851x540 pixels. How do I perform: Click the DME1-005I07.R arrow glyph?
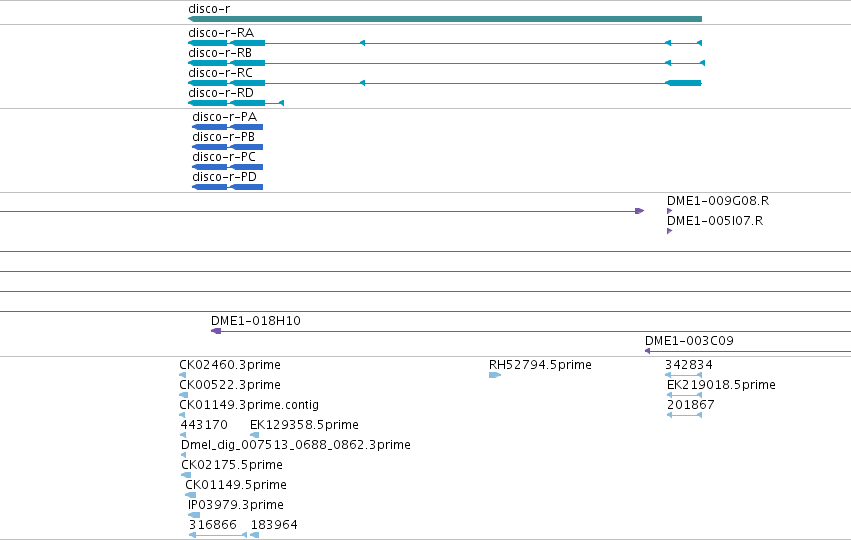click(669, 231)
